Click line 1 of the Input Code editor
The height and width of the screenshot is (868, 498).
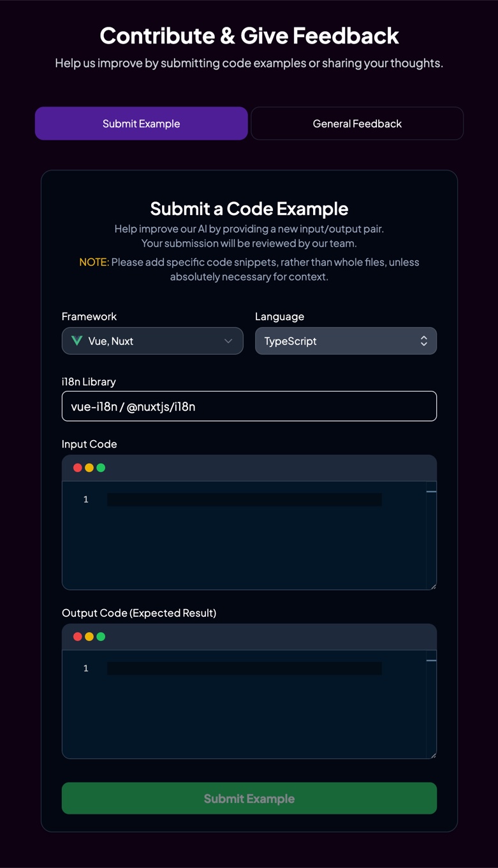[244, 499]
